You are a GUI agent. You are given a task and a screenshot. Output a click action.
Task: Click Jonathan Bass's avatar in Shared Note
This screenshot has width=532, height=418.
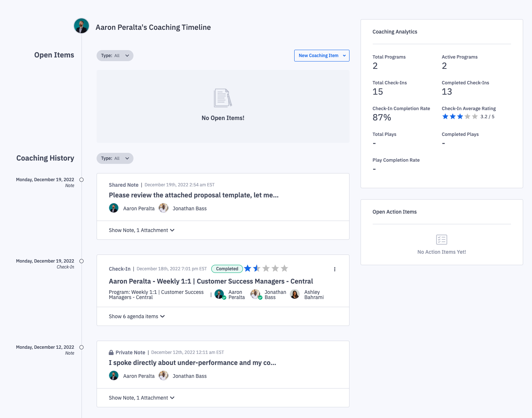point(164,208)
